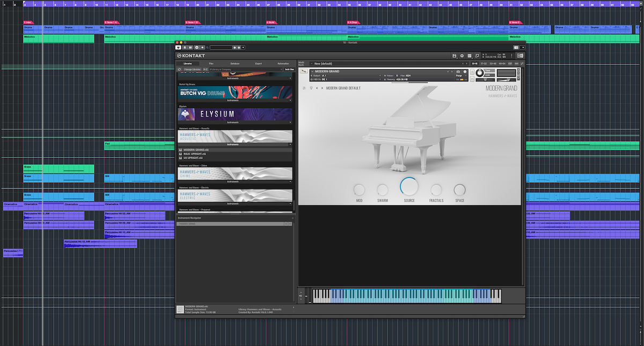Open the A-Z library sorting control
Viewport: 644px width, 346px height.
(x=206, y=69)
